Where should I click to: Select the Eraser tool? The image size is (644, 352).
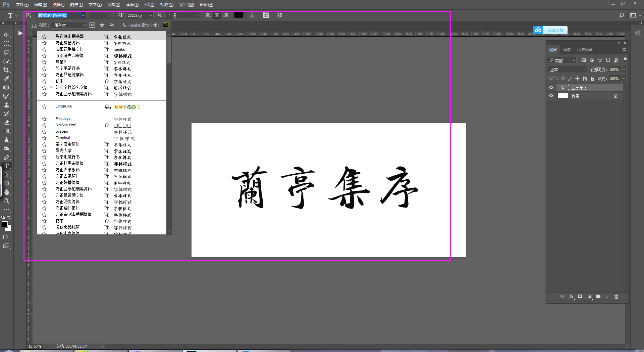6,122
